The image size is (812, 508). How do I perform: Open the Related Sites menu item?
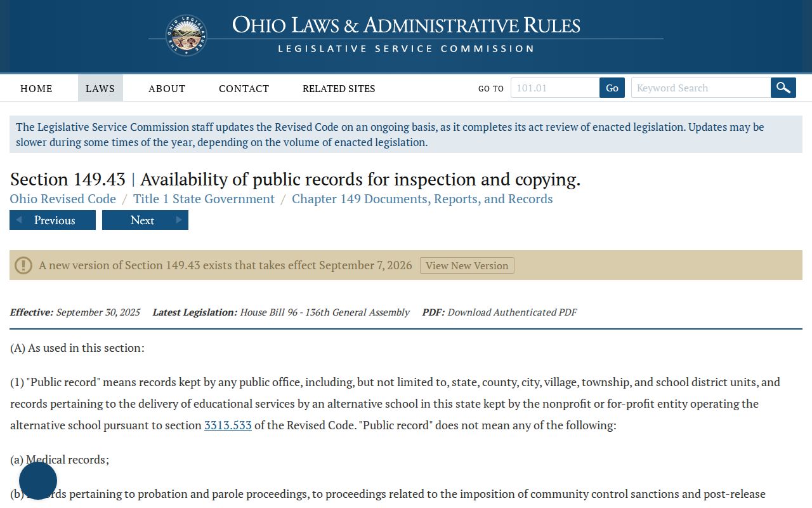pyautogui.click(x=339, y=88)
